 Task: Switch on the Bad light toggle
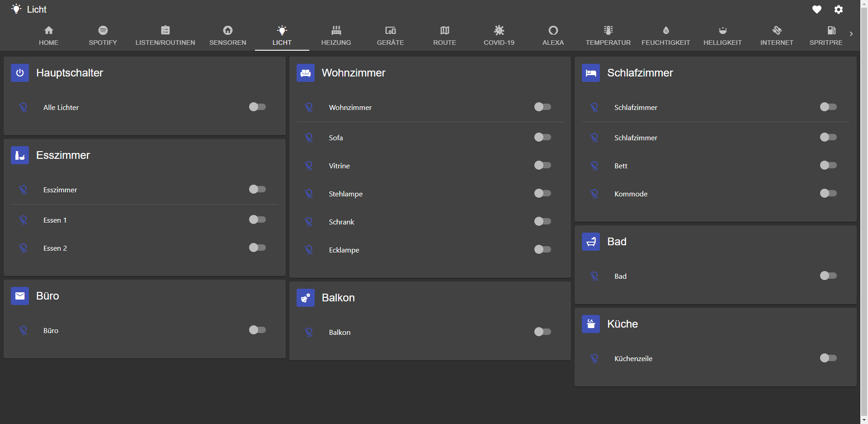(828, 276)
